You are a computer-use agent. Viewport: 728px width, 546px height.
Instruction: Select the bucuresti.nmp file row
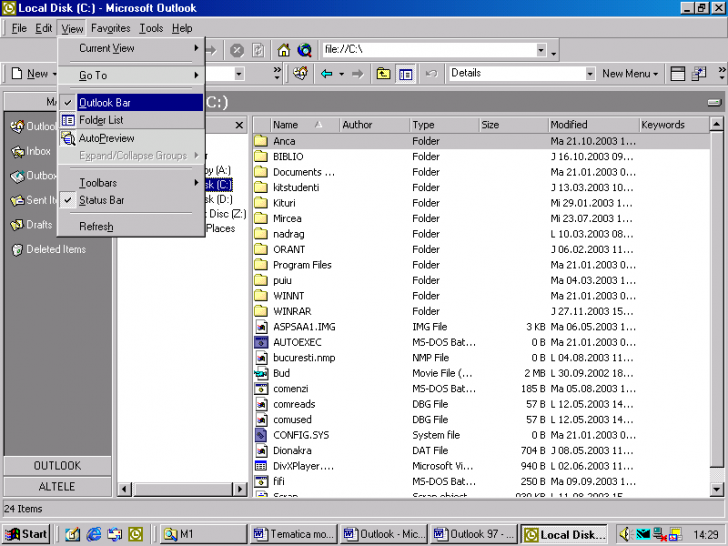(x=481, y=358)
